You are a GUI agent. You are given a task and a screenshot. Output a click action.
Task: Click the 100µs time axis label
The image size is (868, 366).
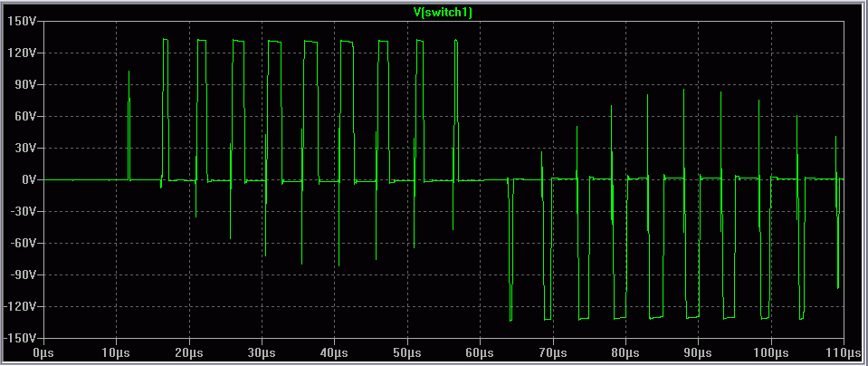click(x=771, y=352)
